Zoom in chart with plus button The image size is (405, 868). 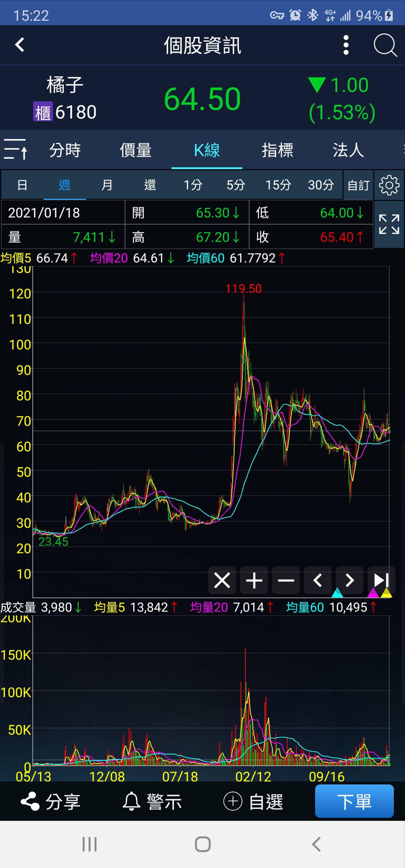pos(254,580)
